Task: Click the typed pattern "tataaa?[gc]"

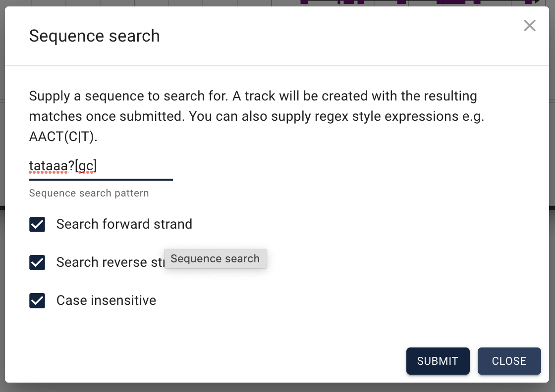Action: 62,167
